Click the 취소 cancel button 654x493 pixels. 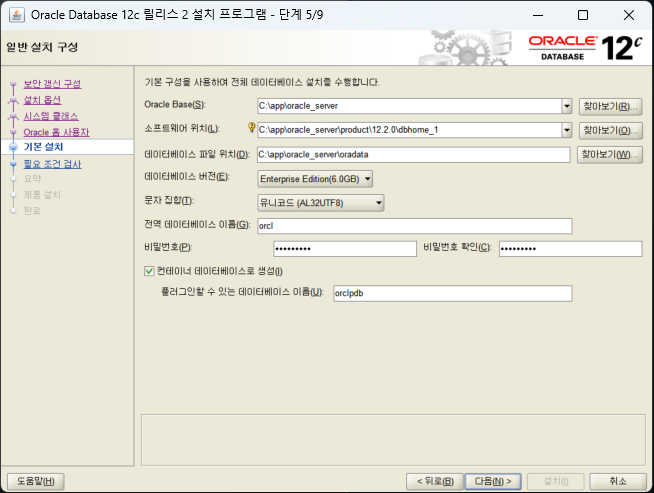click(x=618, y=481)
